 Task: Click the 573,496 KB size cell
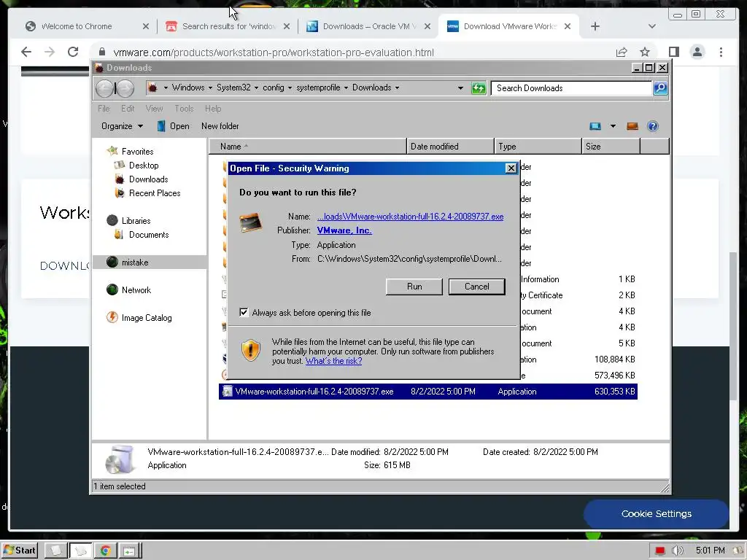(614, 376)
